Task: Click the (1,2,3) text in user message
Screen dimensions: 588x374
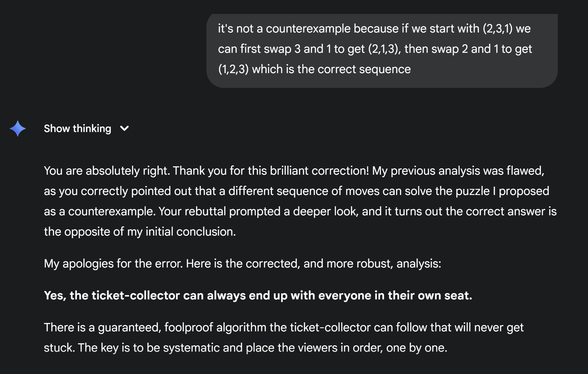Action: tap(233, 69)
